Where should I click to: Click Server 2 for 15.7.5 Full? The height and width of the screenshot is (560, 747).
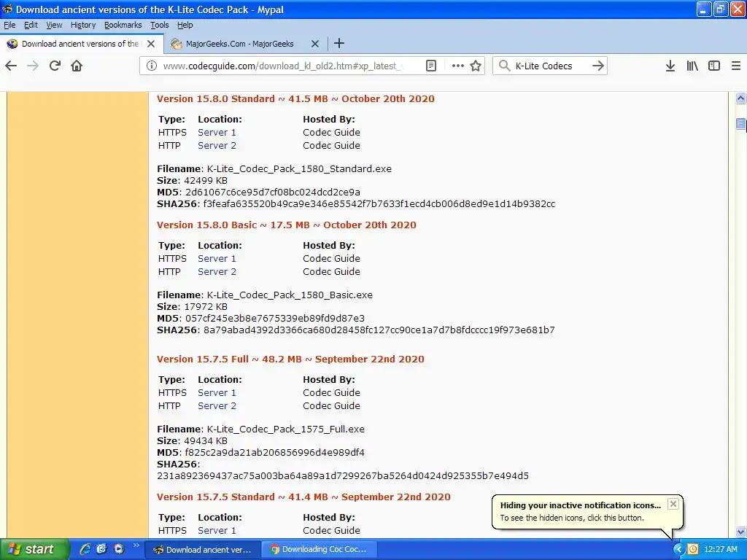[x=217, y=406]
